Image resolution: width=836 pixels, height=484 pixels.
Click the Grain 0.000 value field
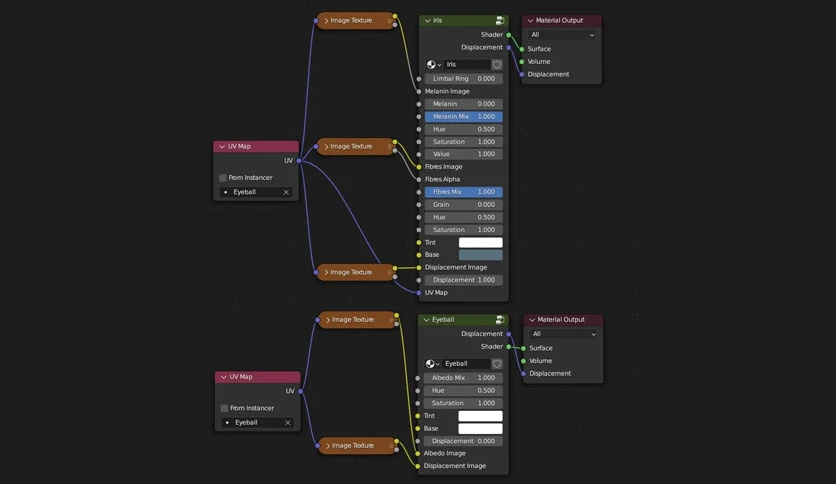[x=463, y=205]
